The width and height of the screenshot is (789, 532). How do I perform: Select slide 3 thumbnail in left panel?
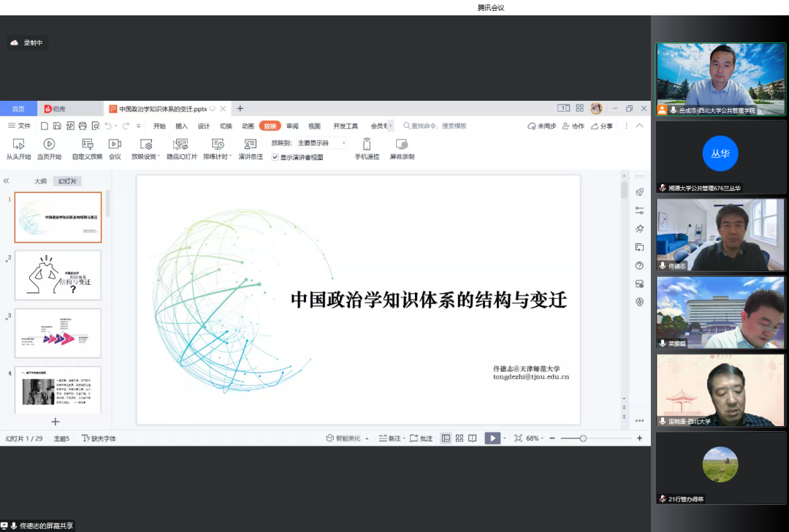pos(58,332)
